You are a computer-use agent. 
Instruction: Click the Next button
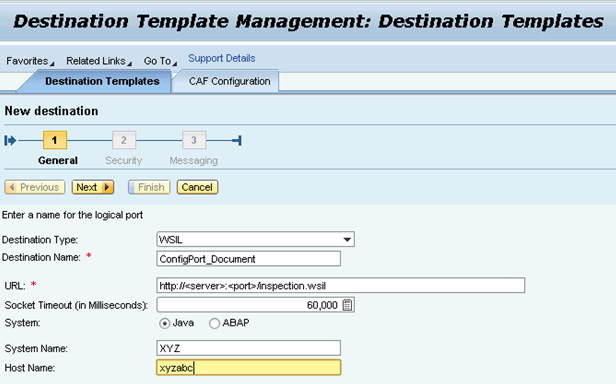point(93,187)
